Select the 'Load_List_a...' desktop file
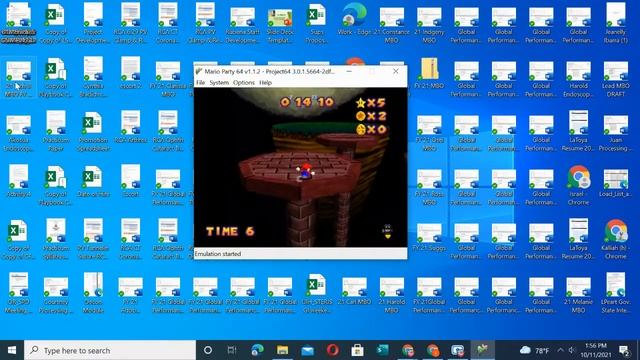This screenshot has width=640, height=360. (616, 182)
